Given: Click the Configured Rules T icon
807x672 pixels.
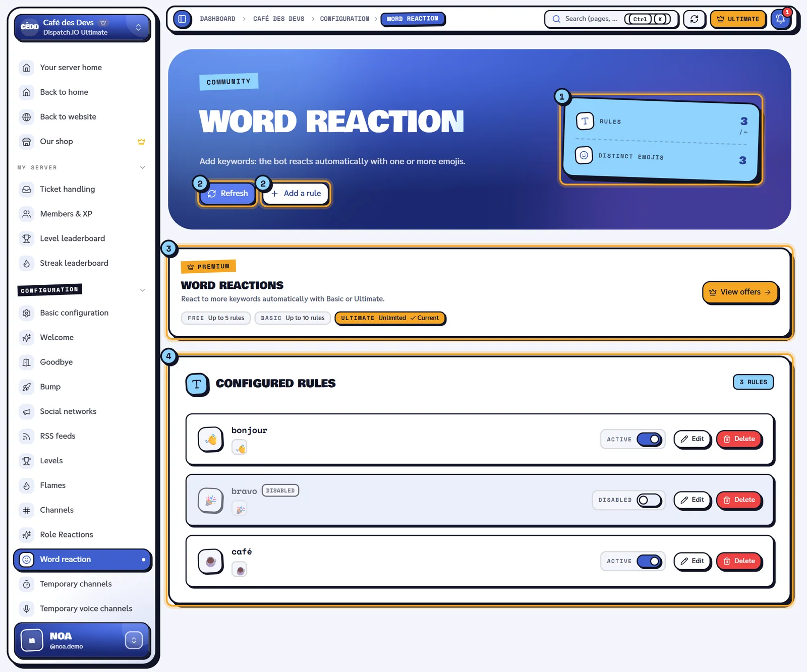Looking at the screenshot, I should pyautogui.click(x=197, y=385).
